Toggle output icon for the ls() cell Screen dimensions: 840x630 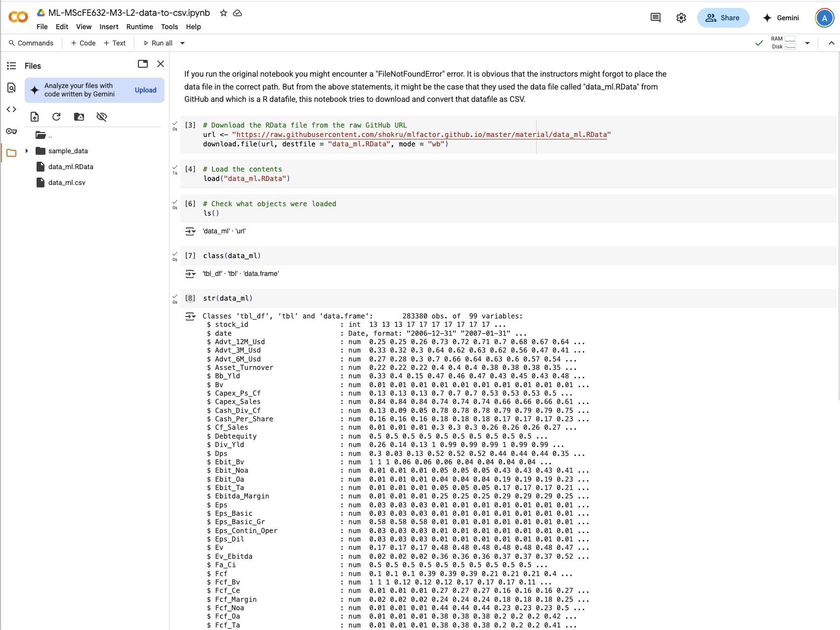[190, 231]
